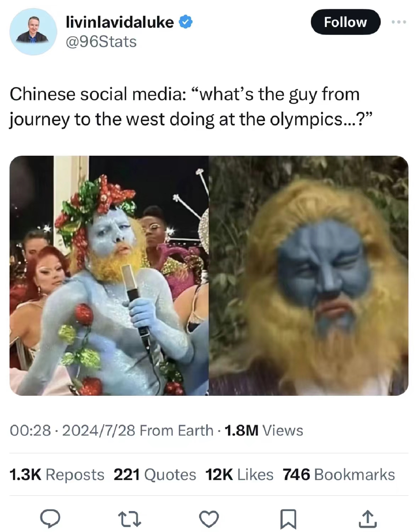
Task: Open the livinlavidaluke display name
Action: click(120, 22)
